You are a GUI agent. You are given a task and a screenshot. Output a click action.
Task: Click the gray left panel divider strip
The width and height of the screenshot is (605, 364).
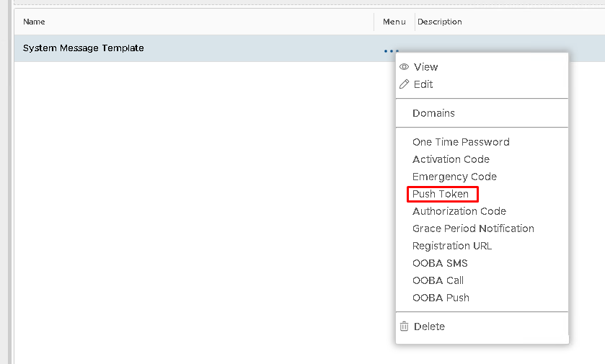tap(4, 180)
